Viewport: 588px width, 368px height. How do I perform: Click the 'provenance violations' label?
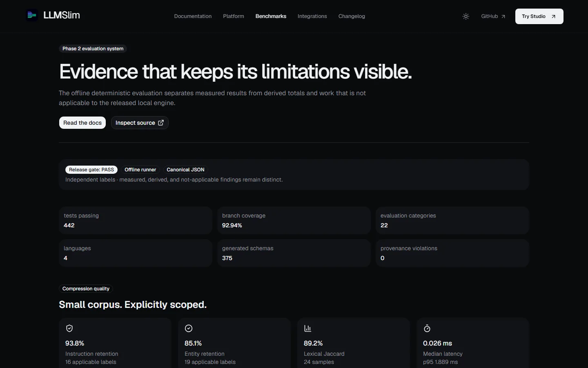409,248
